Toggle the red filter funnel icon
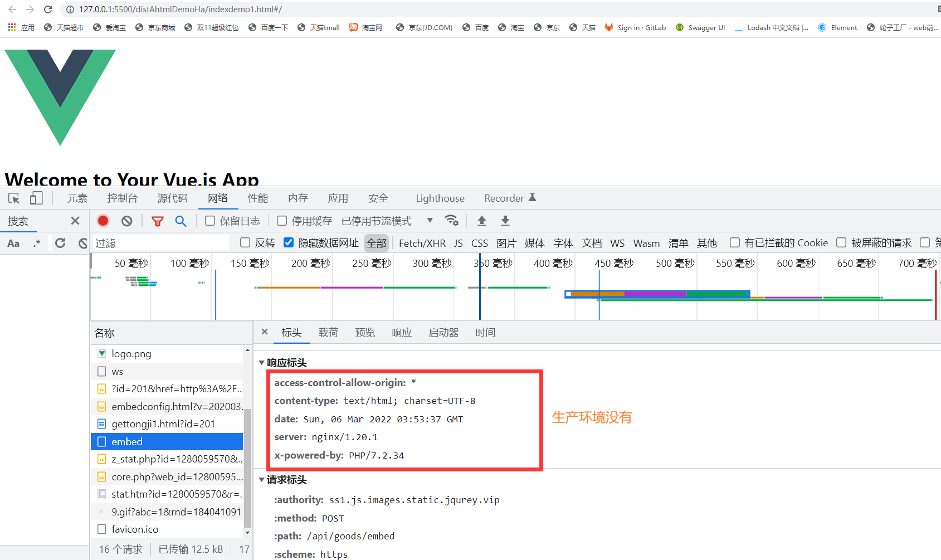Image resolution: width=941 pixels, height=560 pixels. 158,221
